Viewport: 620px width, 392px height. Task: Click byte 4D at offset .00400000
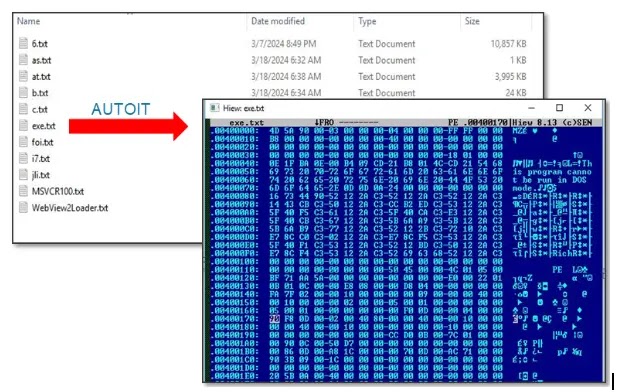pos(274,131)
